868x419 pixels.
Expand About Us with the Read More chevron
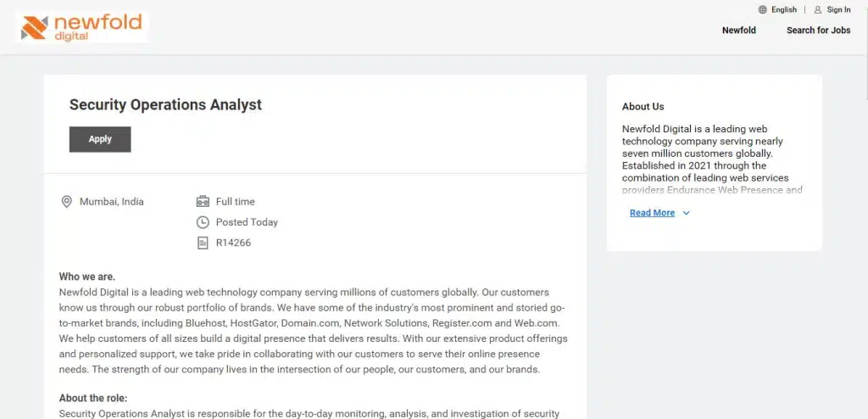pos(687,213)
